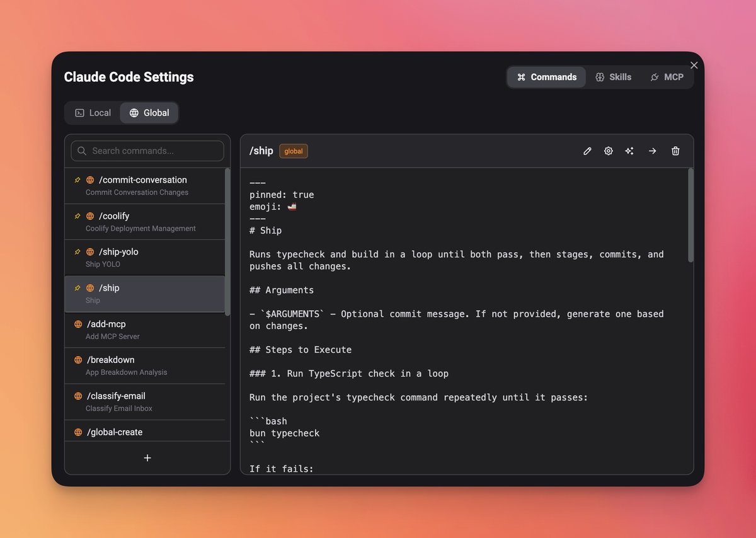Click the globe icon in Global tab

coord(134,113)
